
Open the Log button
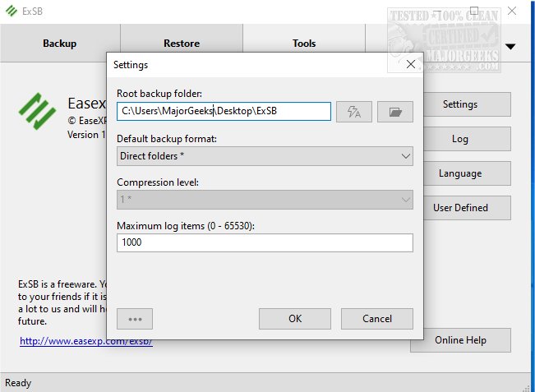coord(467,139)
